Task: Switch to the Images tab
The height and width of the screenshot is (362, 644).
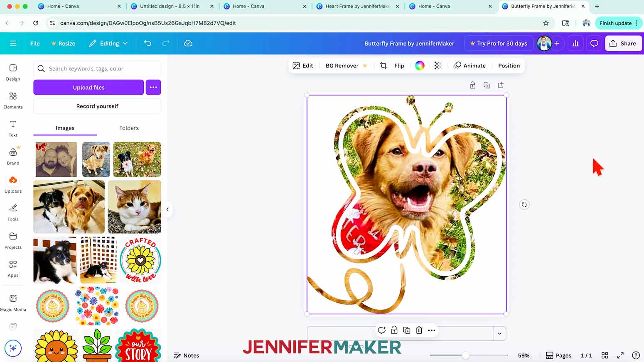Action: (x=65, y=128)
